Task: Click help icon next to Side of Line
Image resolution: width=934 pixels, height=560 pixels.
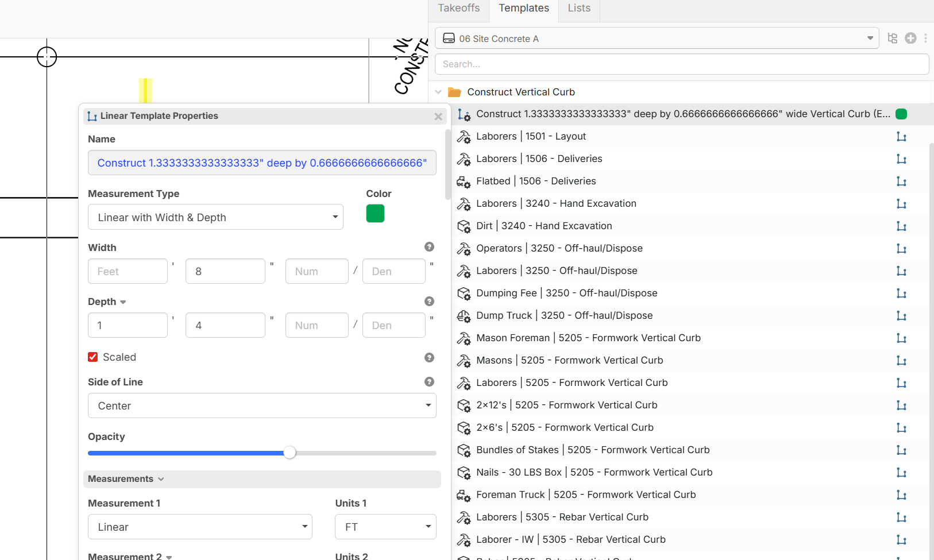Action: coord(429,382)
